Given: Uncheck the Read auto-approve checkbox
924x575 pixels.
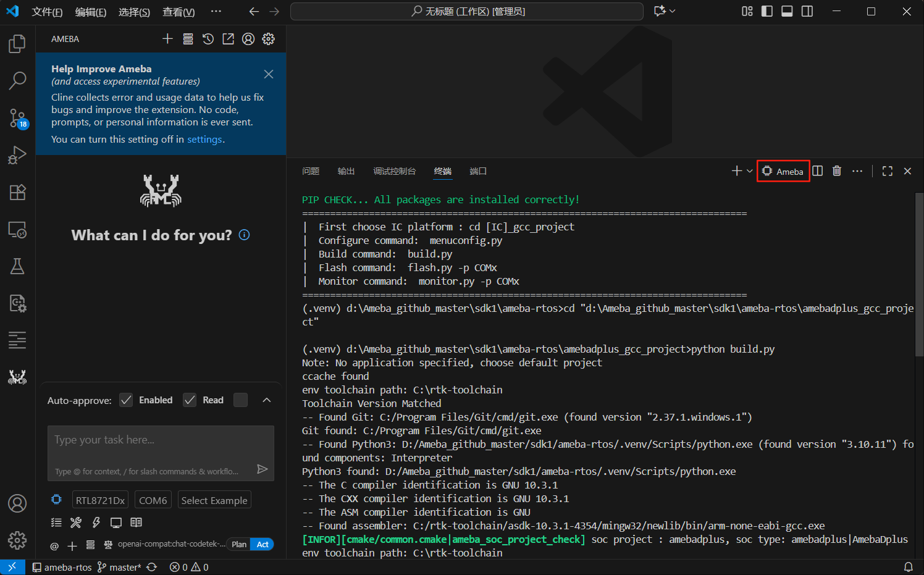Looking at the screenshot, I should point(190,400).
